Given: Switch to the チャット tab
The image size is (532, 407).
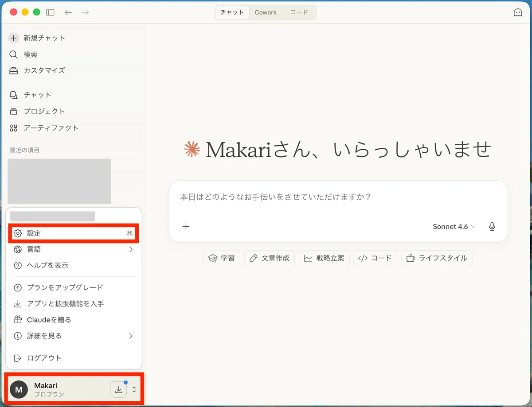Looking at the screenshot, I should [232, 12].
